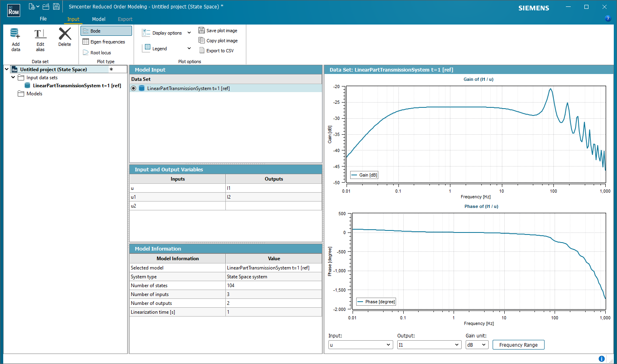Click the State Space system value cell
The image size is (617, 364).
[x=274, y=277]
